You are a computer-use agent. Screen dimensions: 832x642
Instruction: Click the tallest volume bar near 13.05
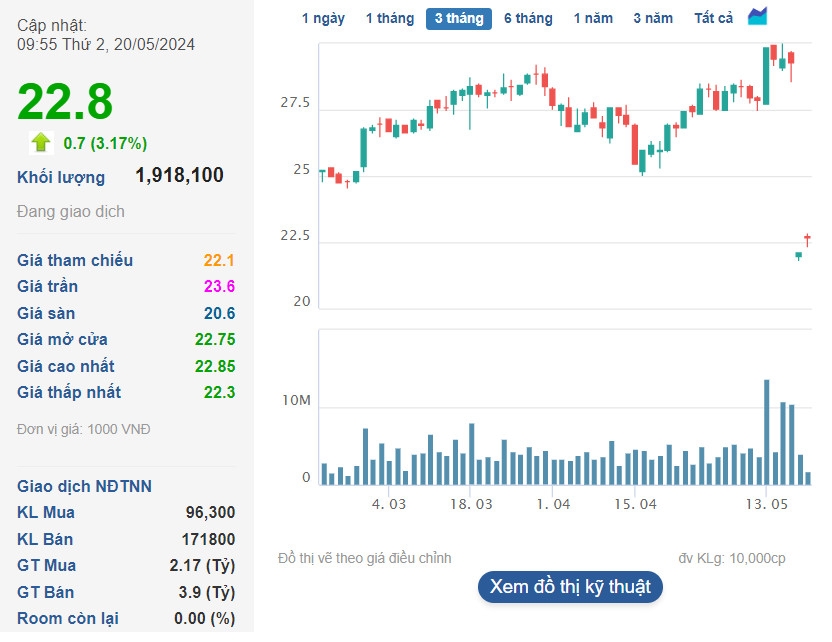(x=766, y=432)
